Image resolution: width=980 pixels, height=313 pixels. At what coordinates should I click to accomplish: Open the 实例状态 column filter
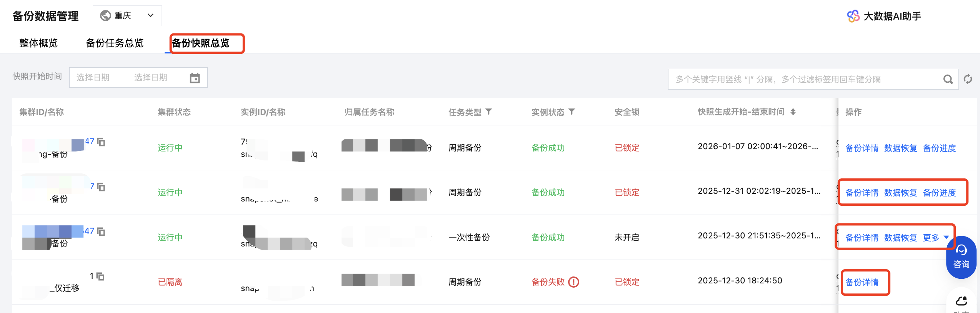point(572,112)
